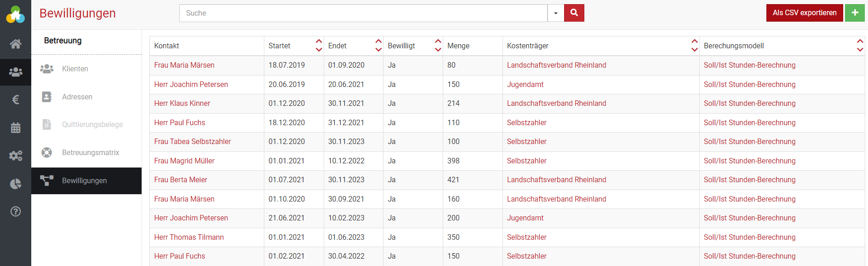This screenshot has width=868, height=266.
Task: Open Landschaftsverband Rheinland for Herr Klaus Kinner
Action: [x=556, y=104]
